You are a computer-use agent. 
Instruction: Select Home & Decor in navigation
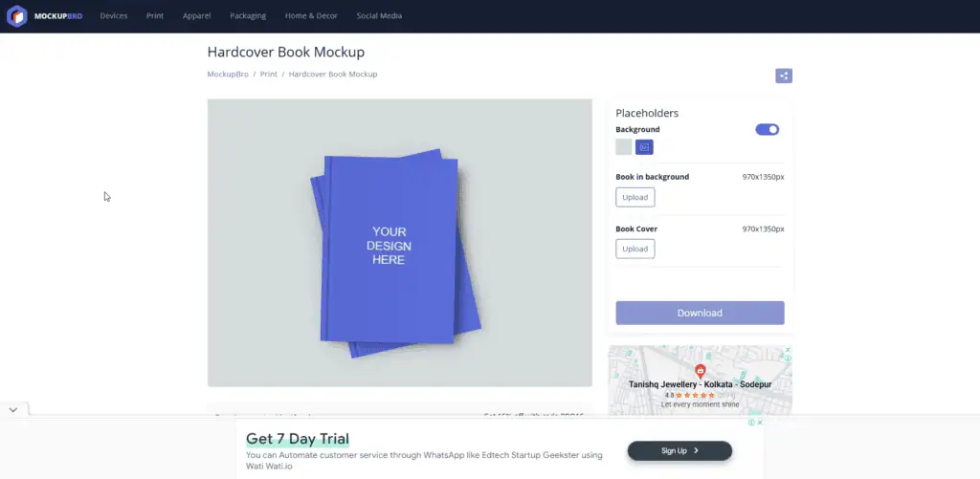[311, 16]
